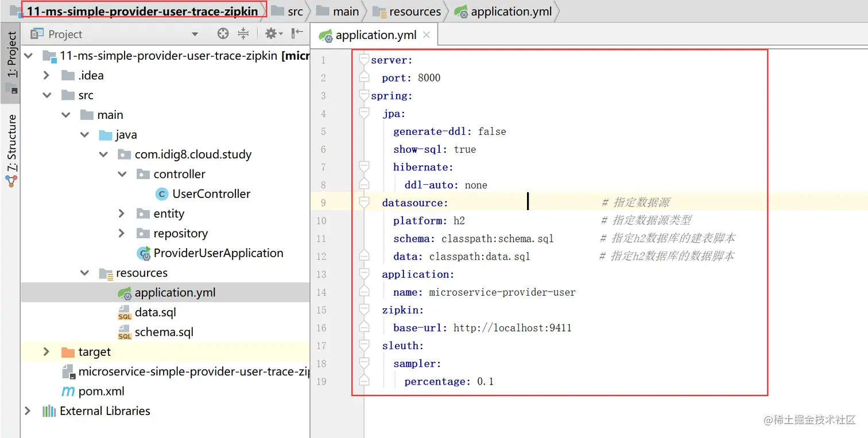This screenshot has width=868, height=438.
Task: Fold the server block at line 1
Action: pyautogui.click(x=363, y=60)
